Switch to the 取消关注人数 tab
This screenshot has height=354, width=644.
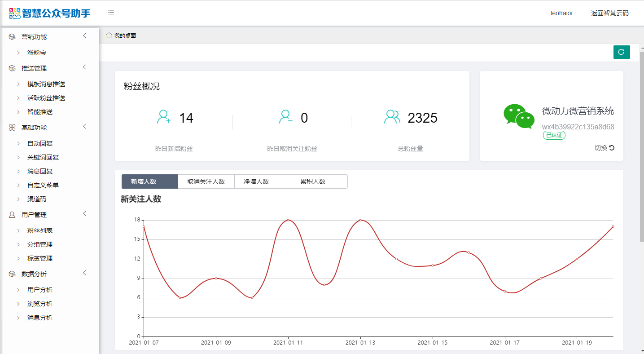tap(206, 181)
